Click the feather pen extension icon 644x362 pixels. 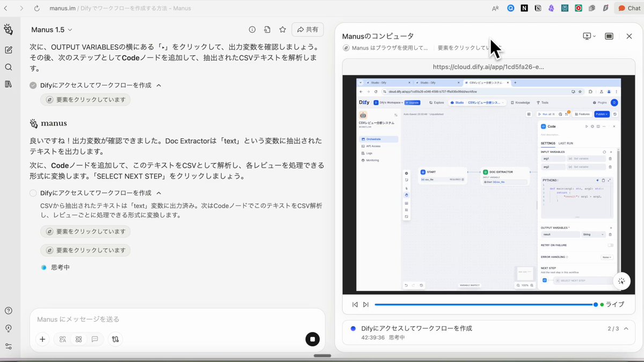click(x=605, y=9)
